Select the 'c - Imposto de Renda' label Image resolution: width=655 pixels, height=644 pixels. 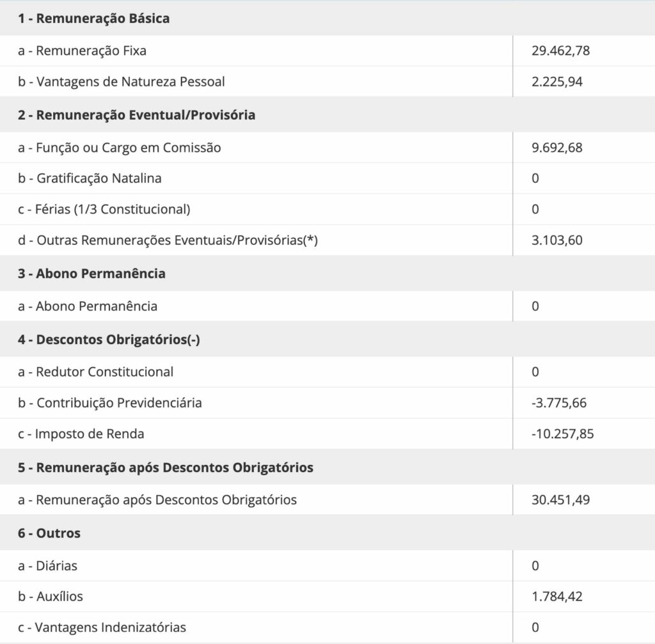[x=81, y=434]
